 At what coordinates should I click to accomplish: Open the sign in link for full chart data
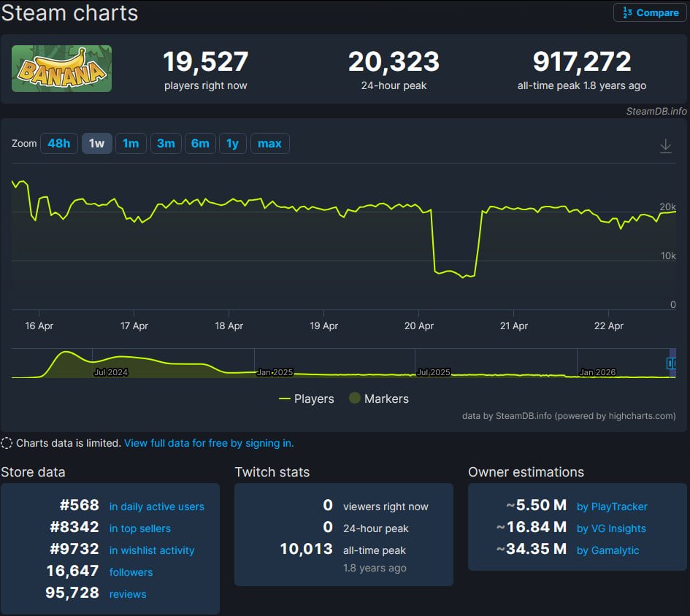pyautogui.click(x=209, y=443)
